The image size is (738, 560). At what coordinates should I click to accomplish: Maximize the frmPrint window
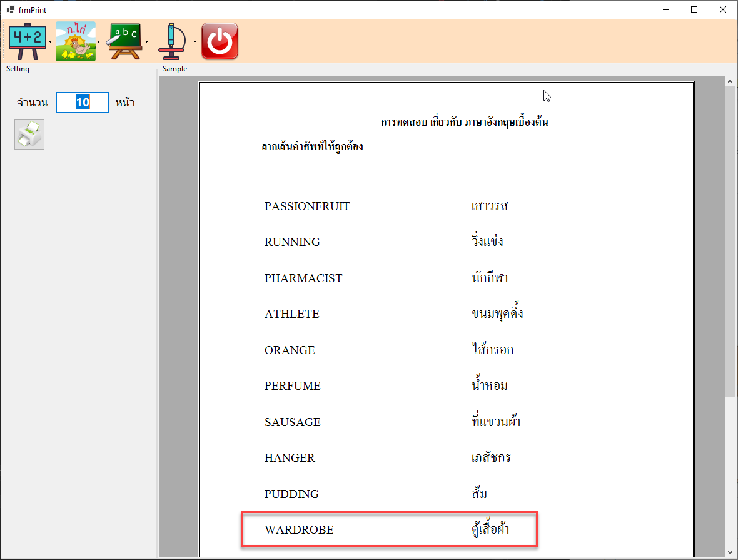[x=694, y=9]
